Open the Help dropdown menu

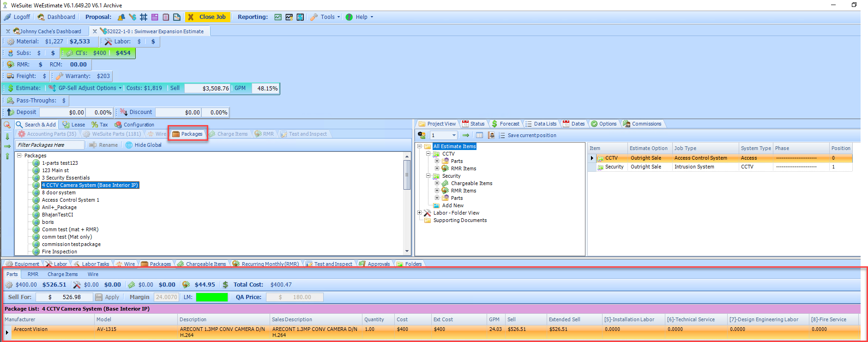pos(359,17)
